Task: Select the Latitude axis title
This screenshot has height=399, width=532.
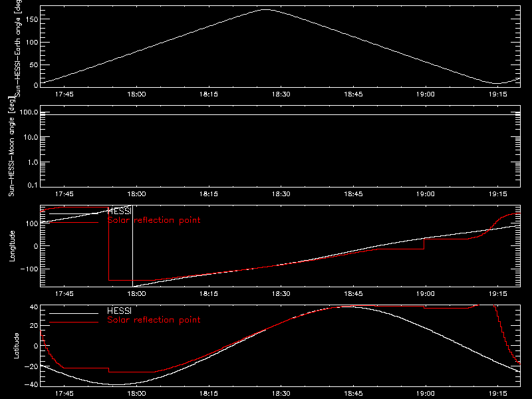Action: coord(16,346)
